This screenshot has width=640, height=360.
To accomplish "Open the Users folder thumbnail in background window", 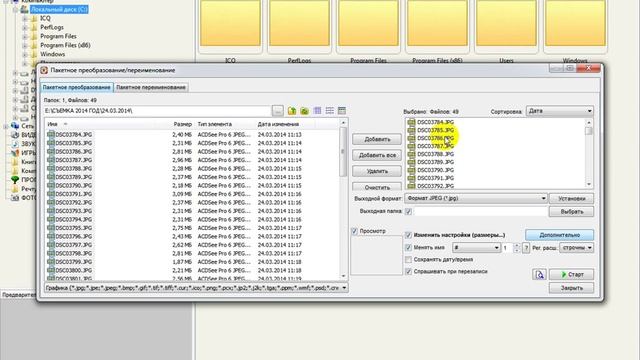I will click(x=506, y=24).
